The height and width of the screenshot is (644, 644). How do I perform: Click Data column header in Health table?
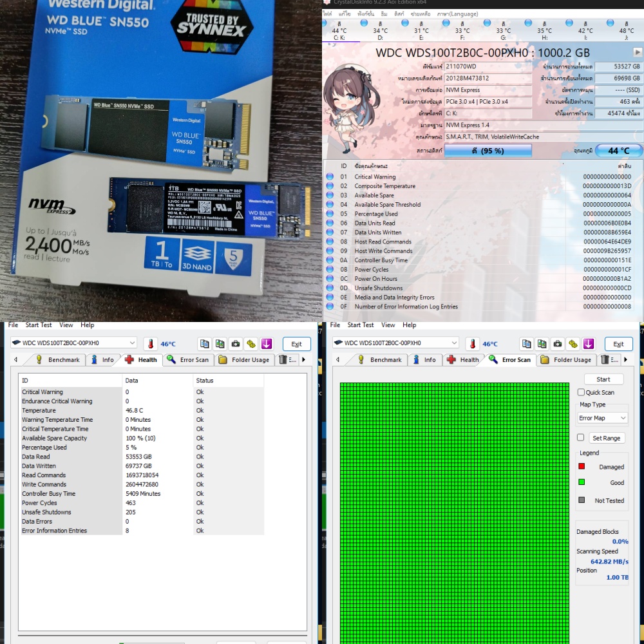(x=158, y=381)
